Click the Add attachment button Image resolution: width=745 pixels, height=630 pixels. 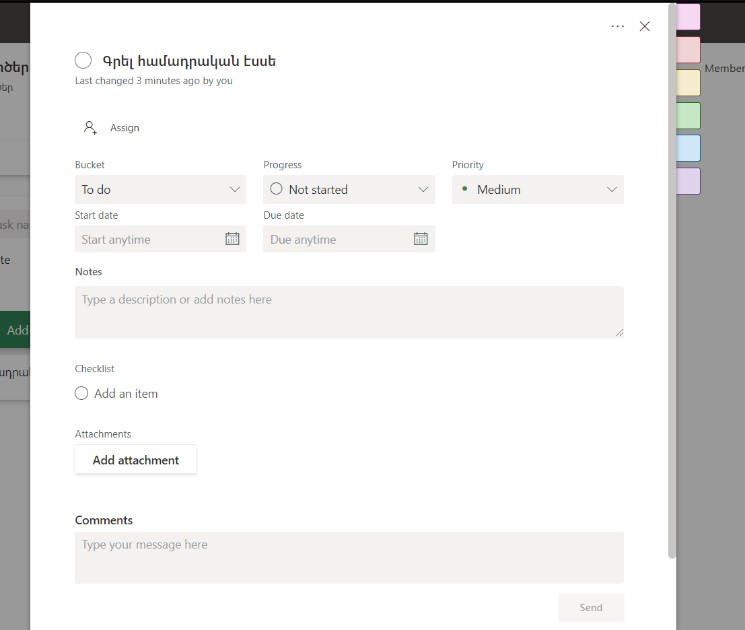(x=135, y=459)
